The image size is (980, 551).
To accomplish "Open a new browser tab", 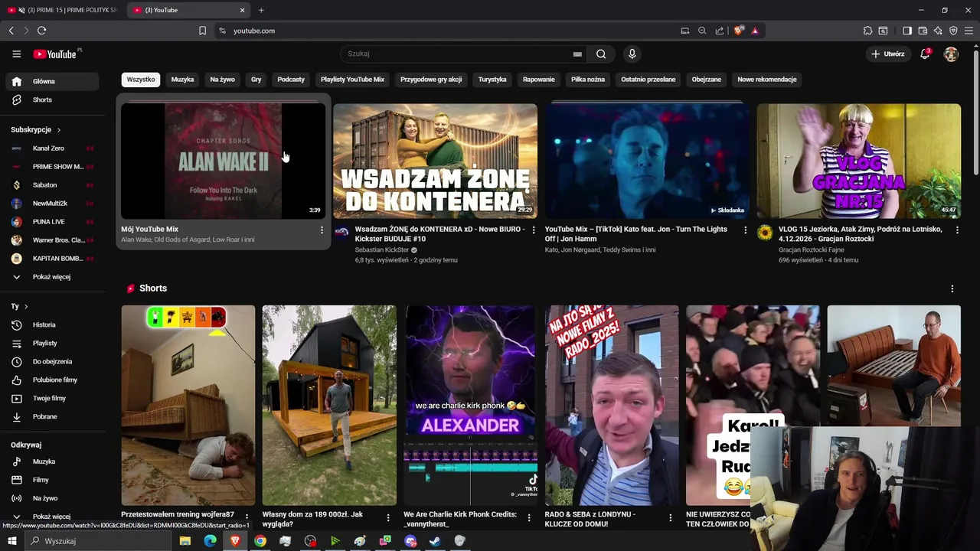I will coord(261,10).
